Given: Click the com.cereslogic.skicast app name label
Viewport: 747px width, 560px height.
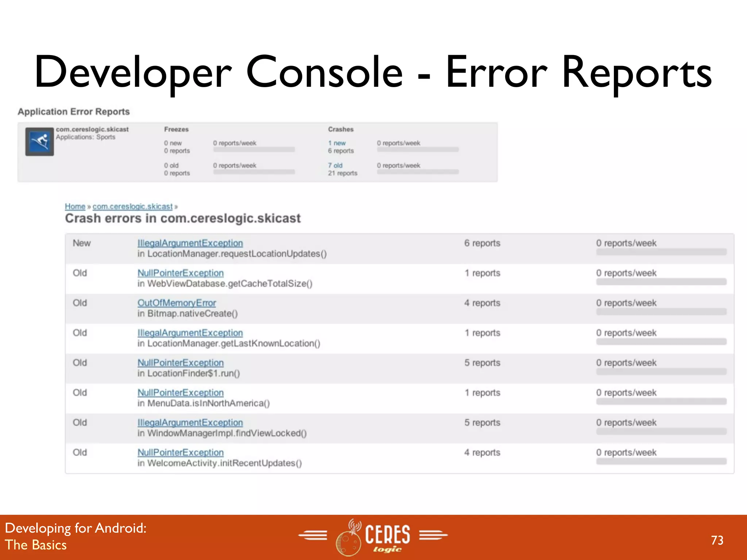Looking at the screenshot, I should point(92,129).
